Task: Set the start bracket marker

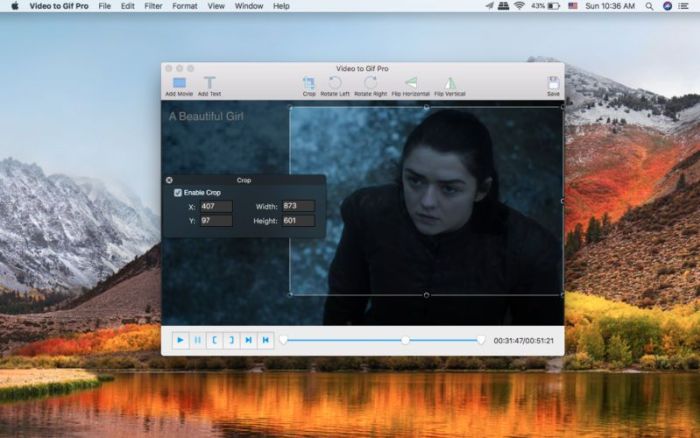Action: pos(214,340)
